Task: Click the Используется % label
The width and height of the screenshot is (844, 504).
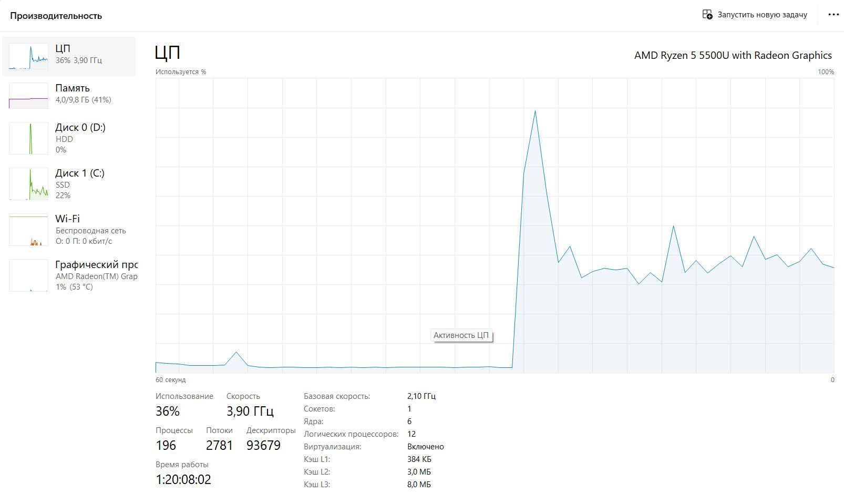Action: click(181, 72)
